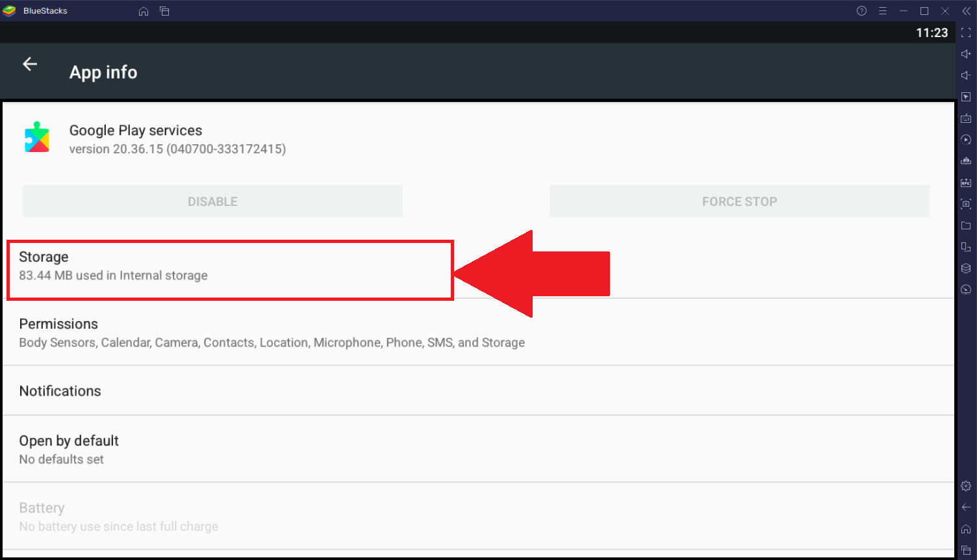Viewport: 977px width, 560px height.
Task: Collapse the sidebar with double-chevron icon
Action: click(966, 11)
